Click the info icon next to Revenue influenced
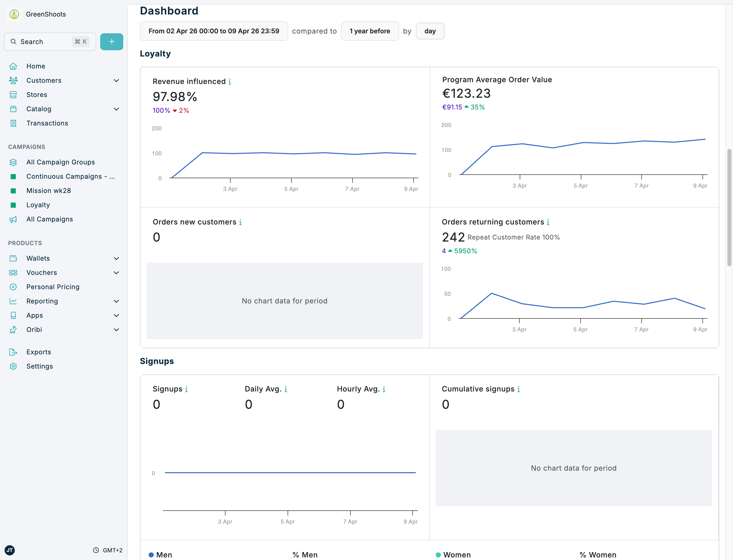Viewport: 733px width, 560px height. 230,81
